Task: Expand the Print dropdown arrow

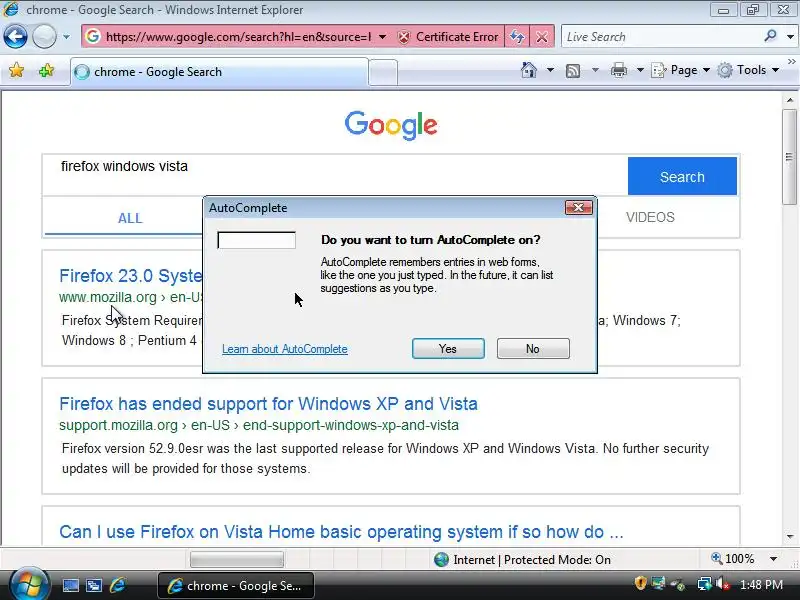Action: 640,70
